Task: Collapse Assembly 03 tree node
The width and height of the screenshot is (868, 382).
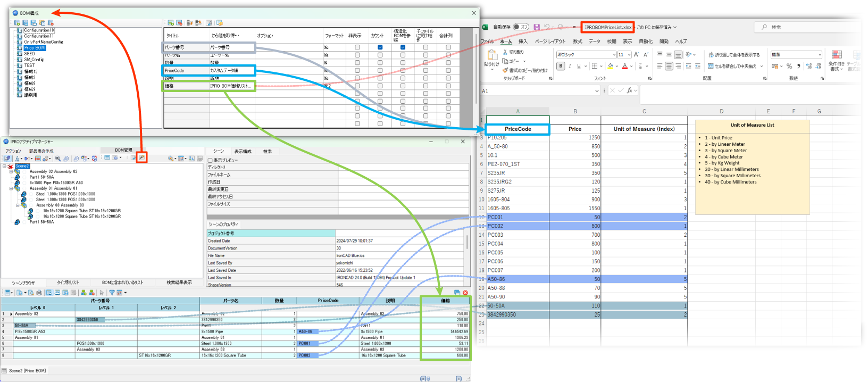Action: [18, 205]
